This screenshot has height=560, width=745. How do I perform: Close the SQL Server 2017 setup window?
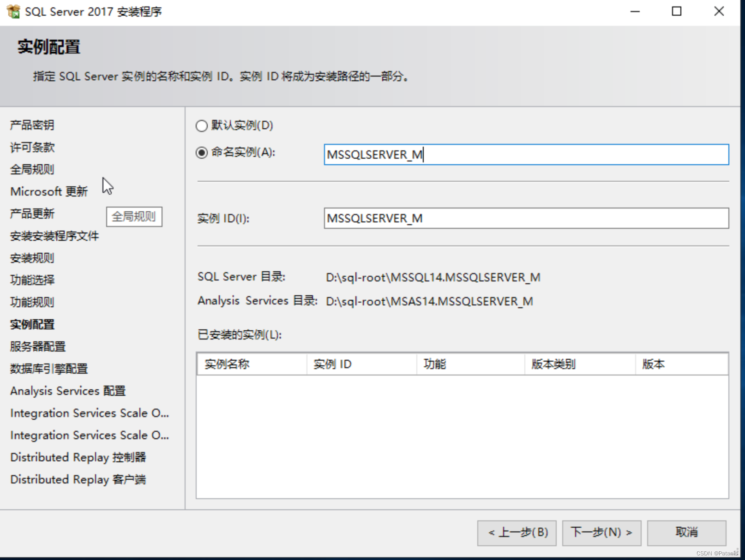tap(719, 12)
